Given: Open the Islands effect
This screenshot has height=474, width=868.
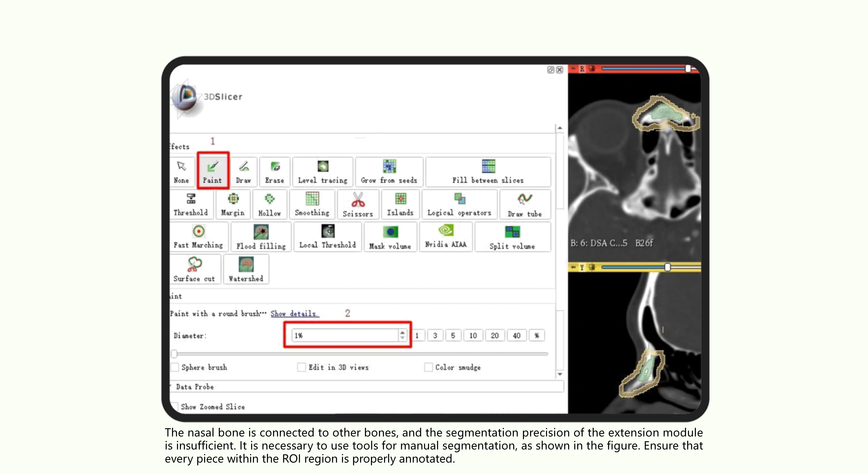Looking at the screenshot, I should pos(400,205).
